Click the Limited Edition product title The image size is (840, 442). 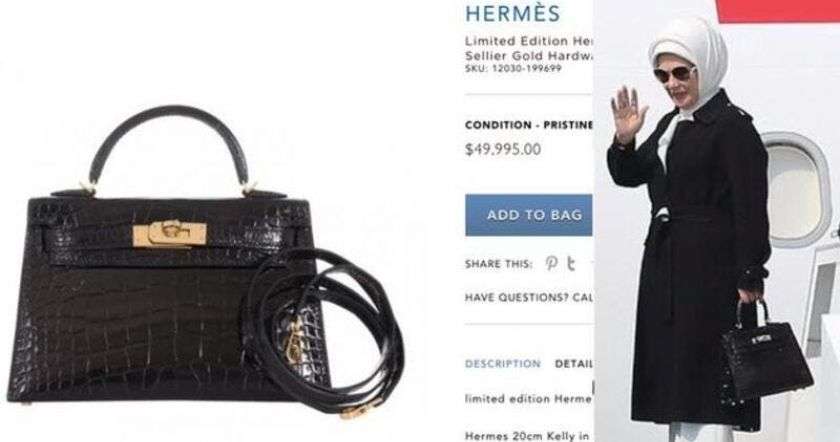pos(528,48)
